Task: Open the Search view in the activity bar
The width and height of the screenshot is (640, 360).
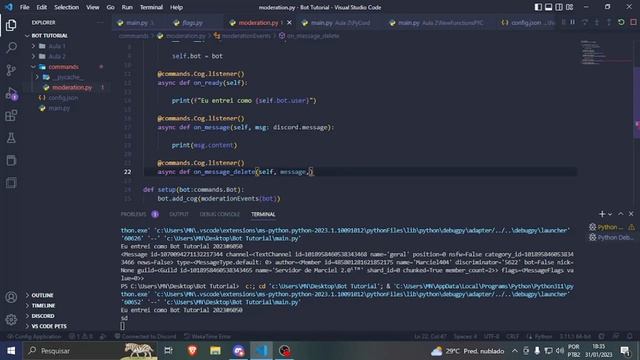Action: [11, 48]
